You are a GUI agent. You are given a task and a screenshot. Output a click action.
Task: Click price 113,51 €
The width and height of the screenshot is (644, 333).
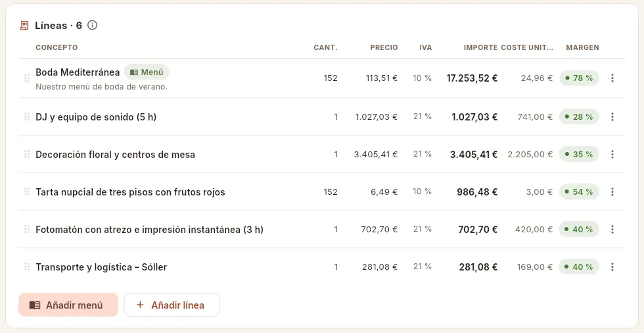tap(382, 78)
